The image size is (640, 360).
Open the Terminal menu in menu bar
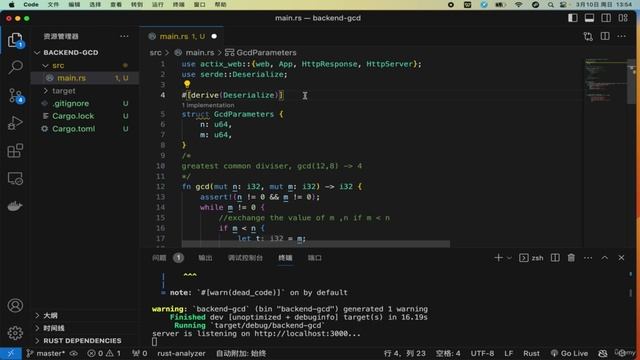pyautogui.click(x=178, y=4)
